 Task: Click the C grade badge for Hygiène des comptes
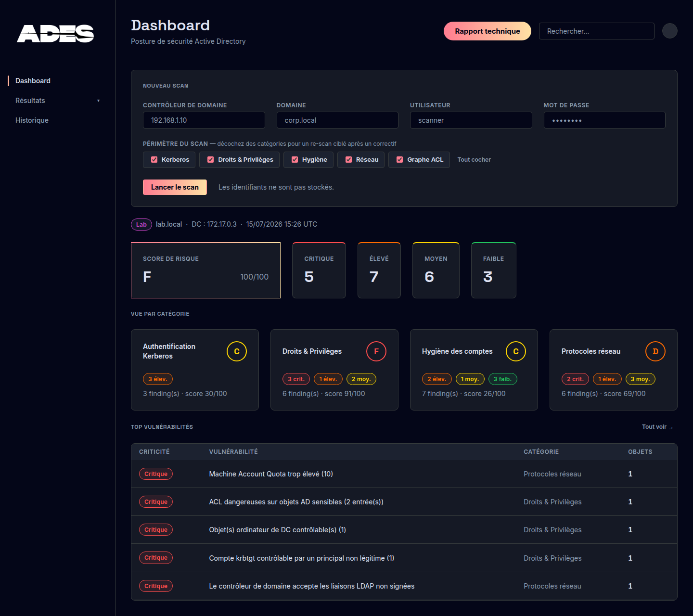[x=516, y=351]
